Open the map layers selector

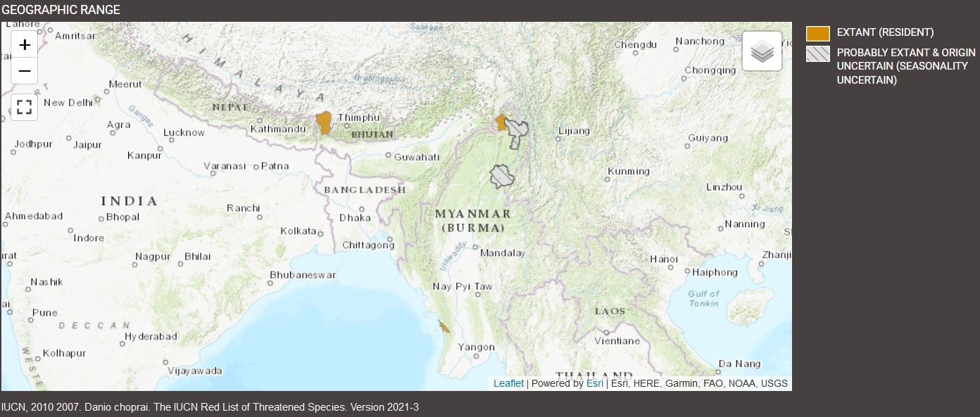(x=762, y=51)
